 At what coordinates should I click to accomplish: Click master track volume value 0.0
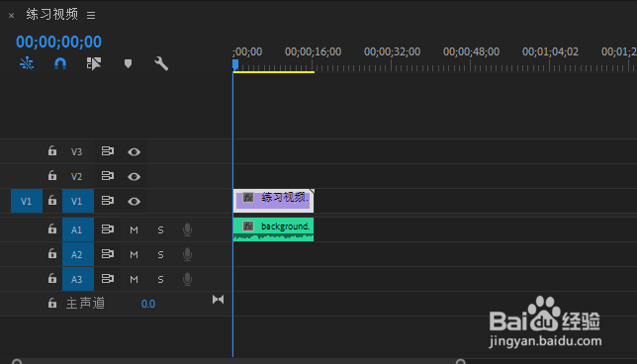coord(148,304)
